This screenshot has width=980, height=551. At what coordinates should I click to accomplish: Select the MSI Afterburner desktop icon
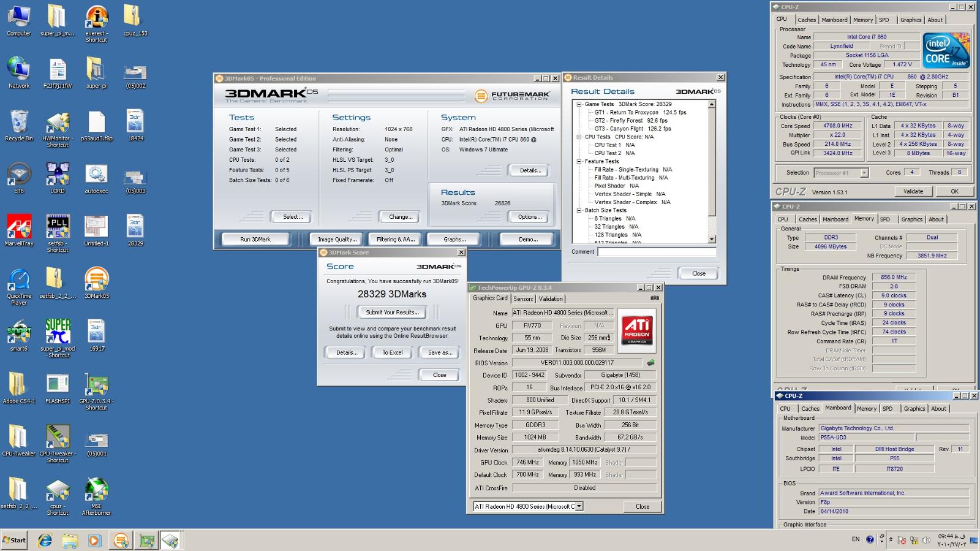(x=97, y=497)
